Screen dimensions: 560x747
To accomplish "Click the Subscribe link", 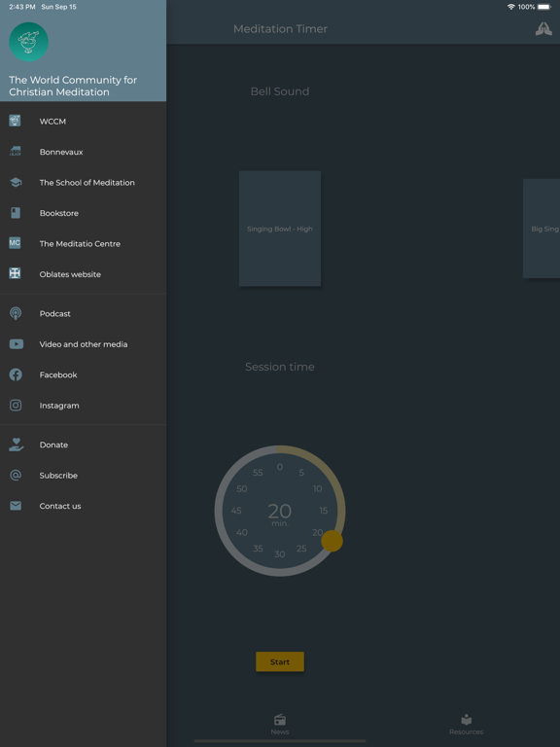I will 58,476.
